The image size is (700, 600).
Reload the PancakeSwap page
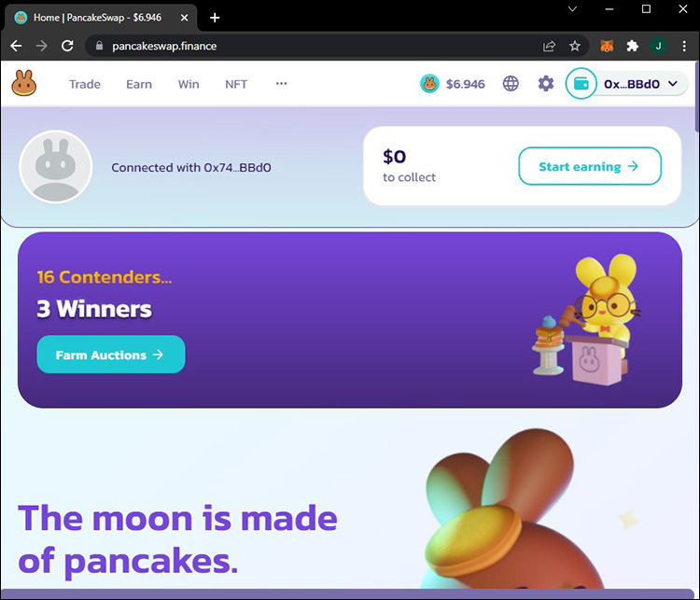[67, 46]
